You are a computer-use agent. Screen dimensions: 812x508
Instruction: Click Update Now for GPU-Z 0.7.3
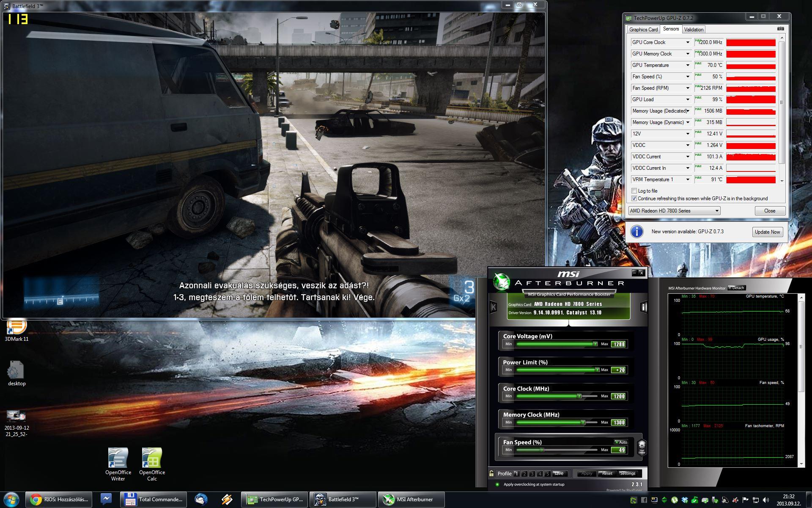(x=767, y=232)
